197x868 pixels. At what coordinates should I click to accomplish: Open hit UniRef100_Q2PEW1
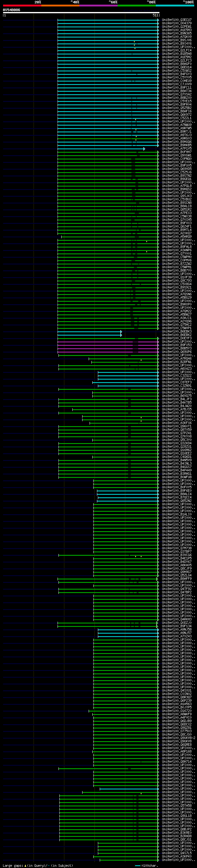click(x=176, y=26)
